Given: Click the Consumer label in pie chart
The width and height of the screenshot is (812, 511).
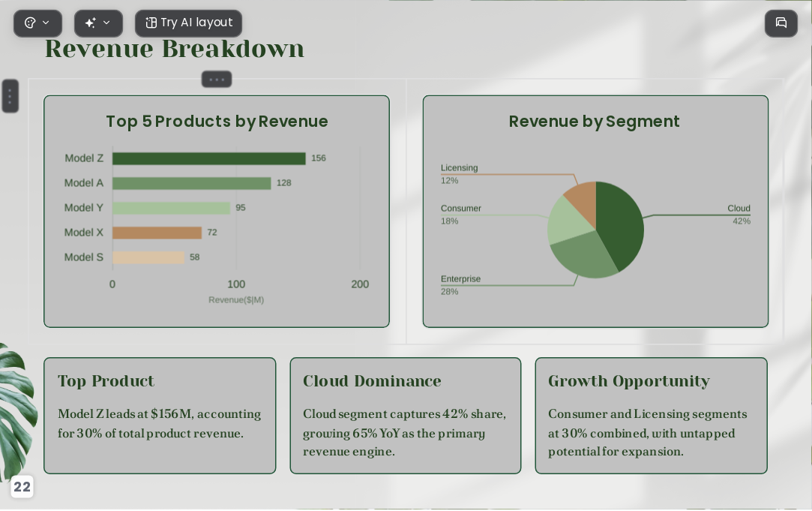Looking at the screenshot, I should 461,209.
